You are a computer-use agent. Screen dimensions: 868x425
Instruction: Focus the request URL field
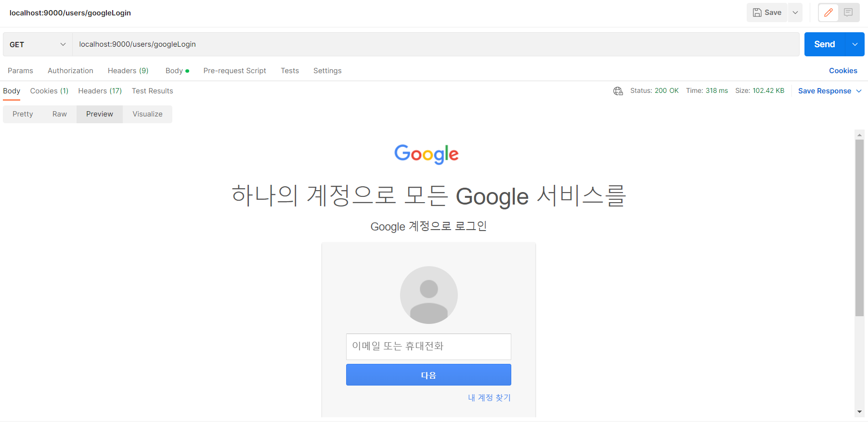(436, 44)
